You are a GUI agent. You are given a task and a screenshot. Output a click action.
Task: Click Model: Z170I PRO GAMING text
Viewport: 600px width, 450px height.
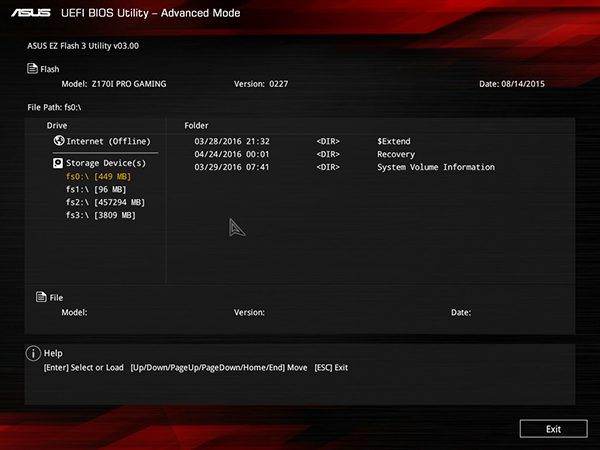pyautogui.click(x=114, y=84)
